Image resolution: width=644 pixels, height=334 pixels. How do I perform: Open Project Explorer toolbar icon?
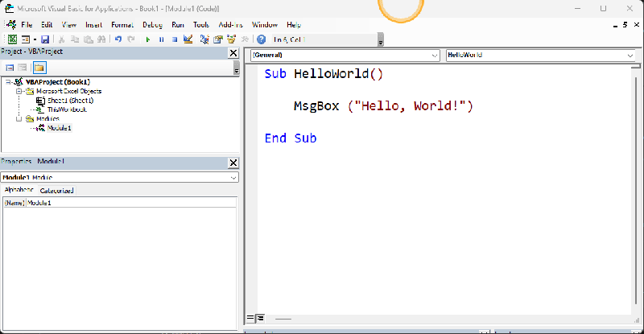pyautogui.click(x=204, y=39)
